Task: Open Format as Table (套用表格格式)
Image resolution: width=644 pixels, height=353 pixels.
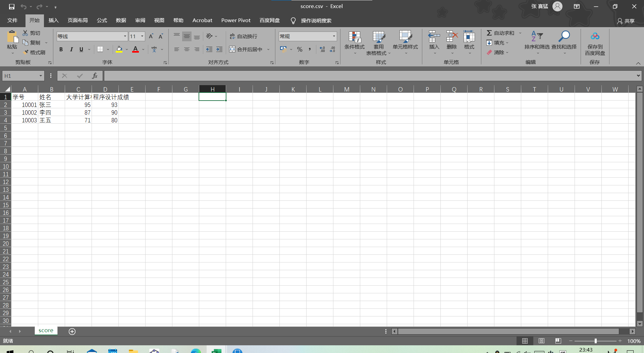Action: 379,43
